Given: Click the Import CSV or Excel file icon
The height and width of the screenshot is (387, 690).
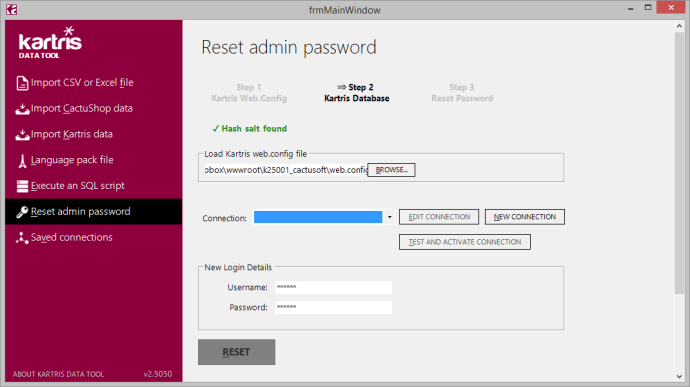Looking at the screenshot, I should pos(22,83).
